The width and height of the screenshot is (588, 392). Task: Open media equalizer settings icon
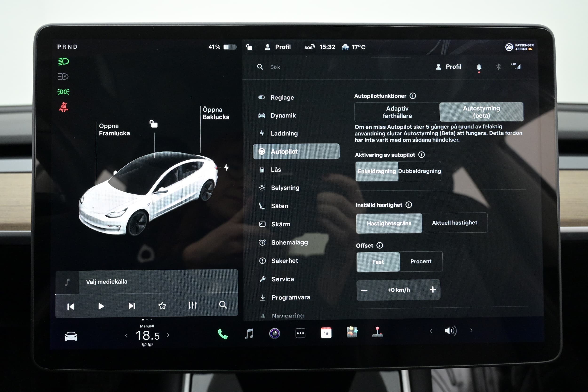click(x=193, y=305)
